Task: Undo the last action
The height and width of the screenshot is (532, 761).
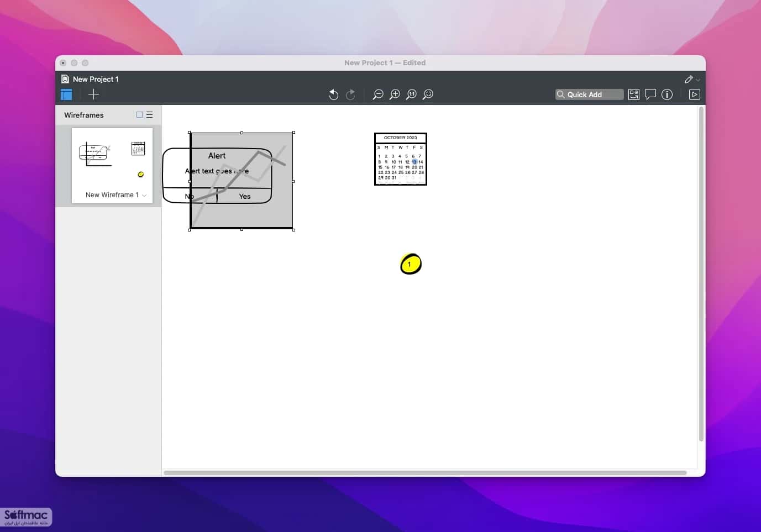Action: coord(333,94)
